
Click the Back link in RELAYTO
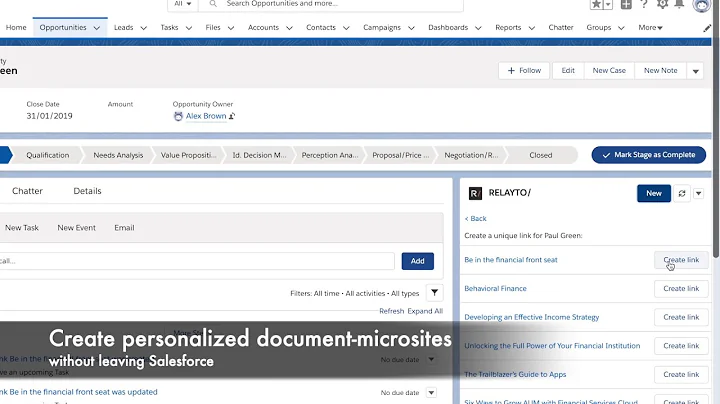(475, 219)
